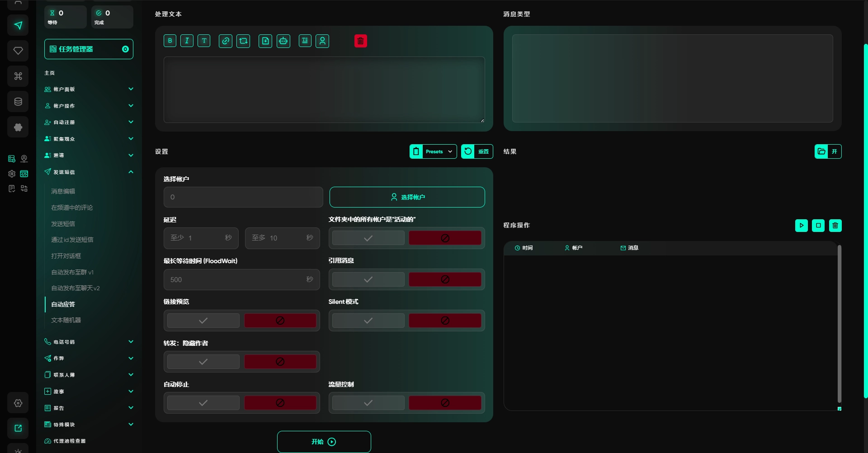
Task: Enable the 自动停止 checkmark option
Action: click(203, 403)
